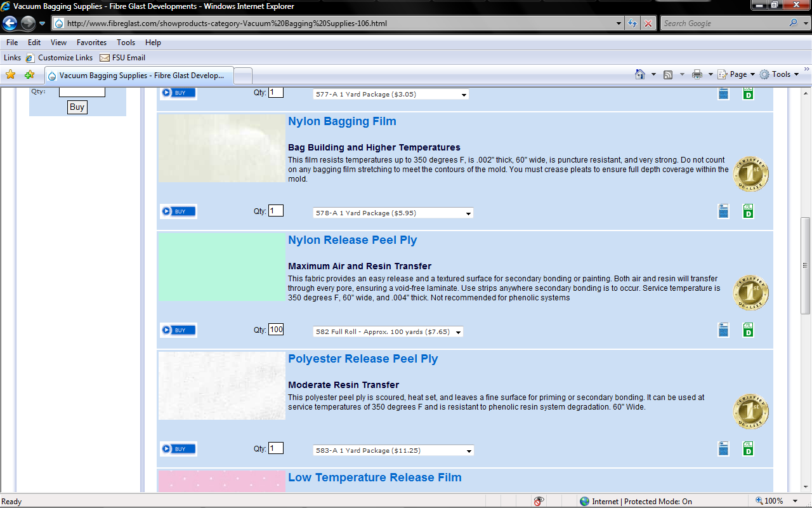Click BUY button for Nylon Bagging Film

[x=178, y=211]
